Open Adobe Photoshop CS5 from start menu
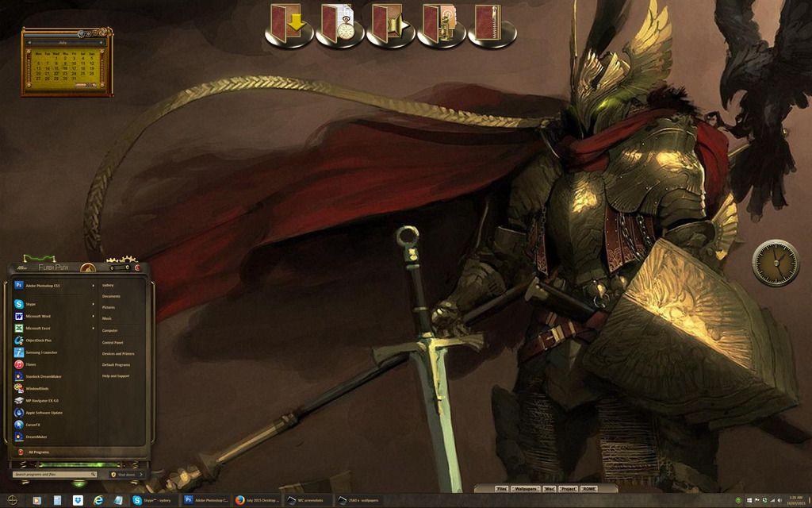812x508 pixels. (x=54, y=285)
